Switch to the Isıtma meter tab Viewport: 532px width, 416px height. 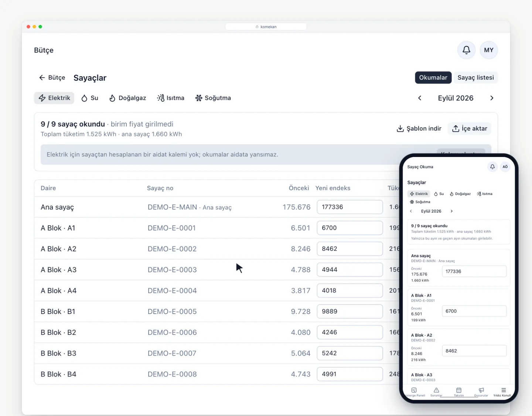(171, 98)
